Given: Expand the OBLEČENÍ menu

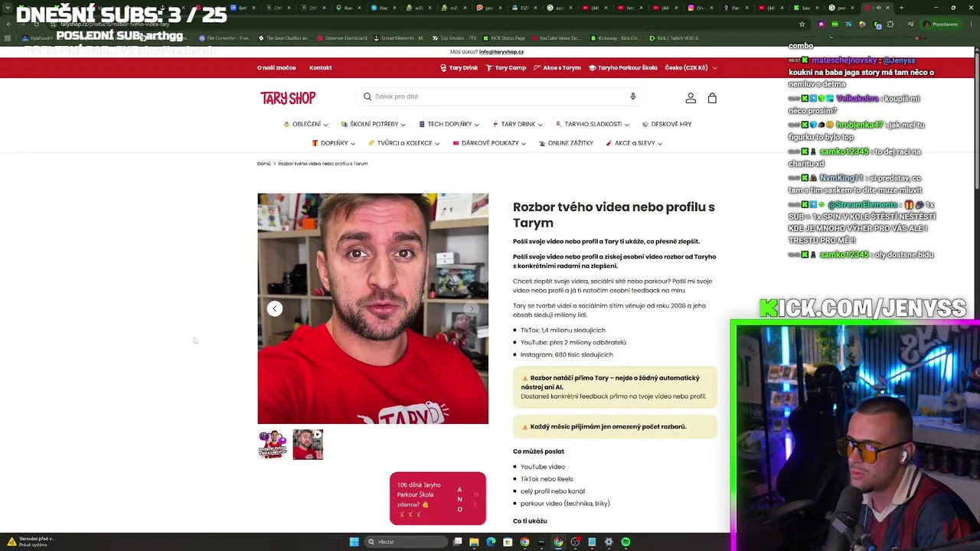Looking at the screenshot, I should coord(305,124).
